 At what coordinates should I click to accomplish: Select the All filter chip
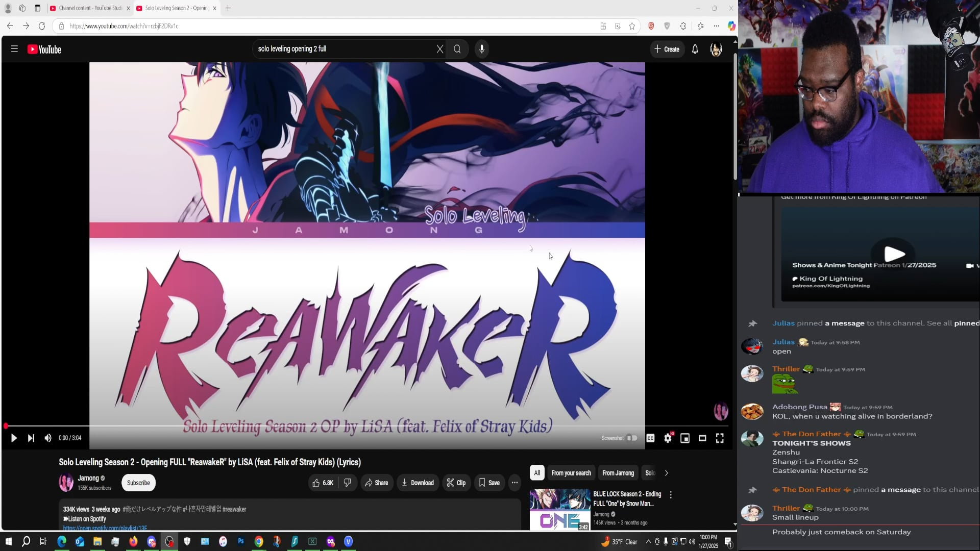[537, 473]
